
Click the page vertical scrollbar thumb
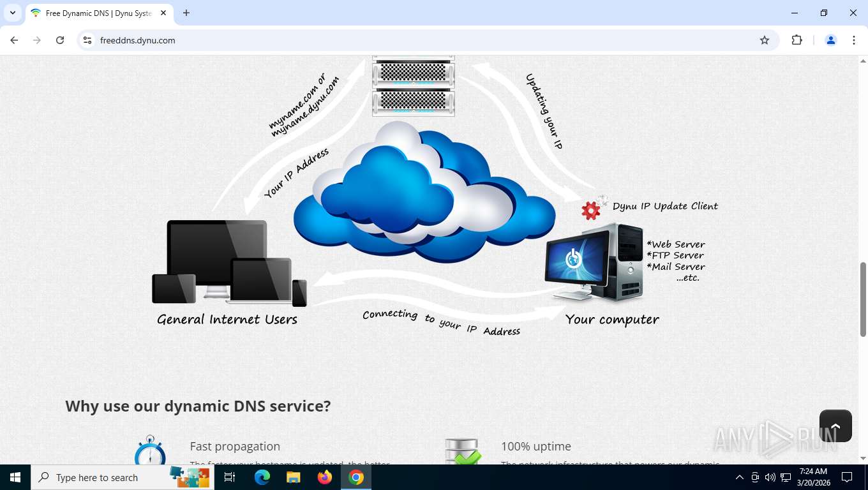(864, 299)
